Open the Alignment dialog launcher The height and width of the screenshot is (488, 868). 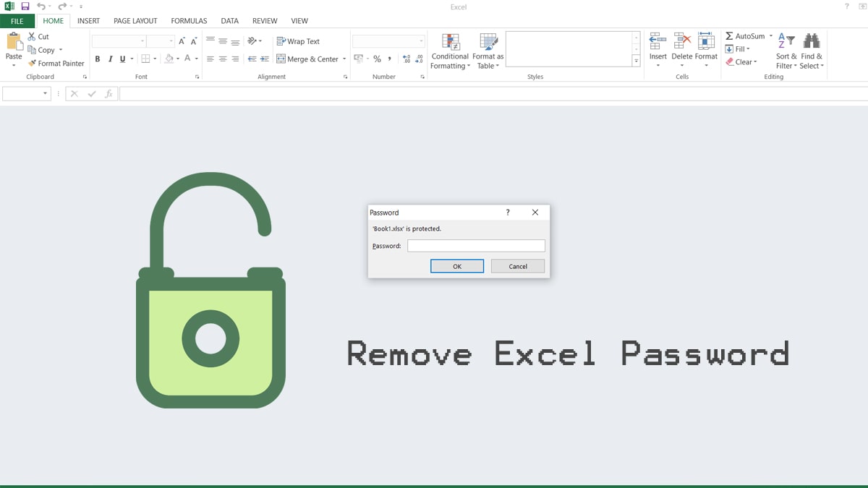tap(346, 77)
